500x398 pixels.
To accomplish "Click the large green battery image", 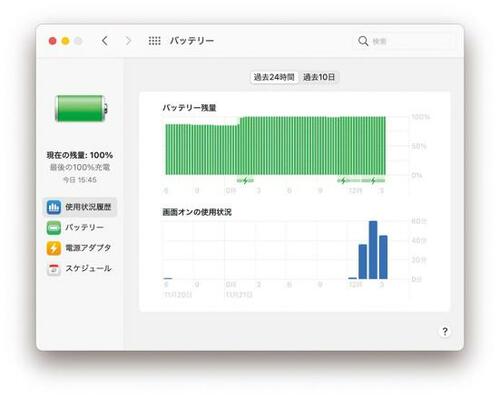I will point(81,108).
